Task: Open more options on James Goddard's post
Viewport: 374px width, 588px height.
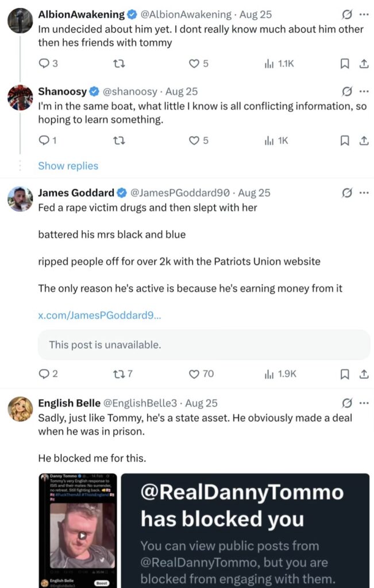Action: point(364,193)
